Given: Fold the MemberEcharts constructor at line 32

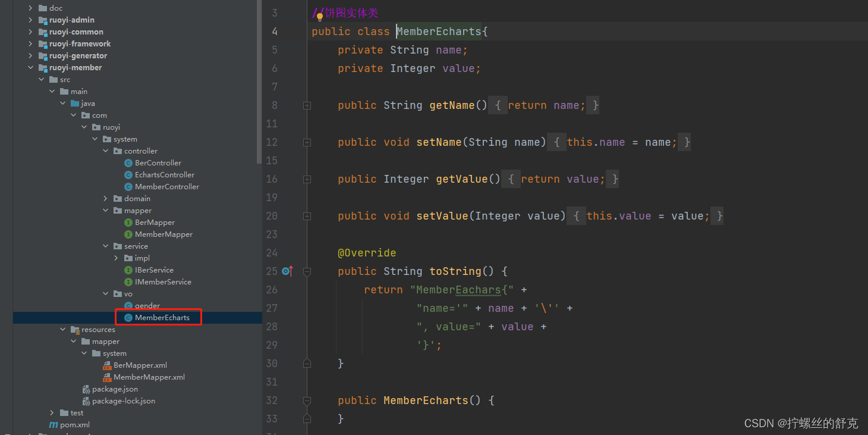Looking at the screenshot, I should (x=307, y=400).
